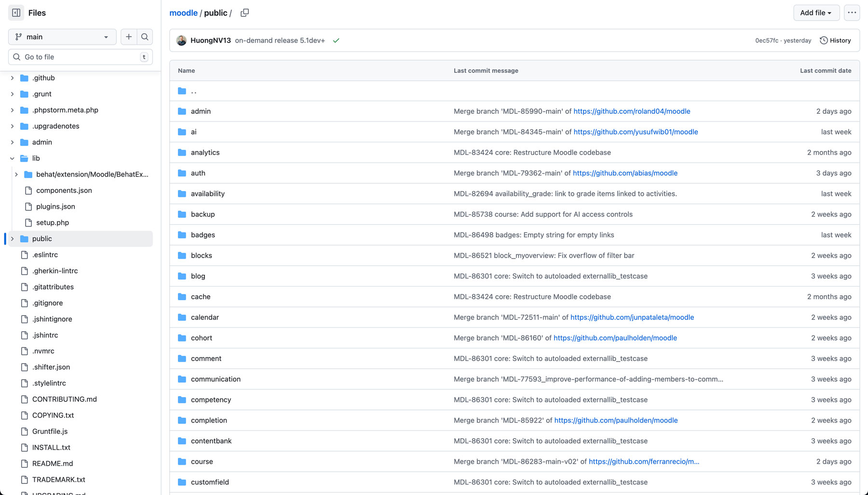
Task: Open the Add file dropdown
Action: (816, 13)
